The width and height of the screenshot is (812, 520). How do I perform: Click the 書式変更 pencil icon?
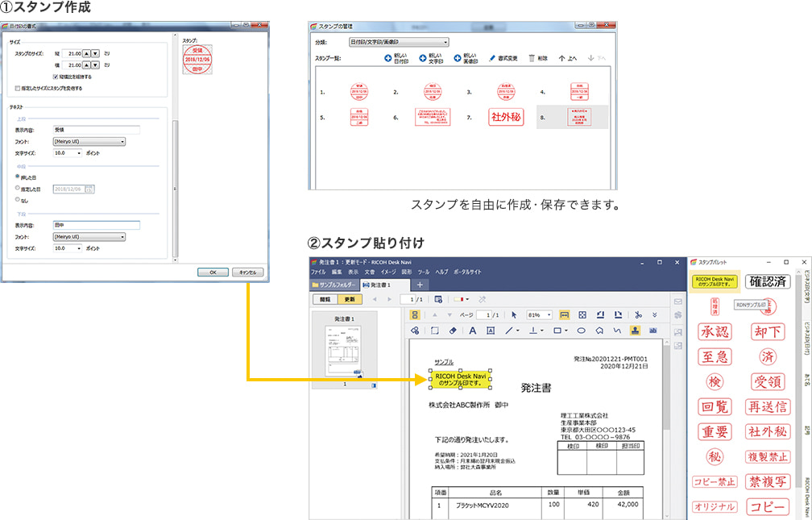click(492, 58)
